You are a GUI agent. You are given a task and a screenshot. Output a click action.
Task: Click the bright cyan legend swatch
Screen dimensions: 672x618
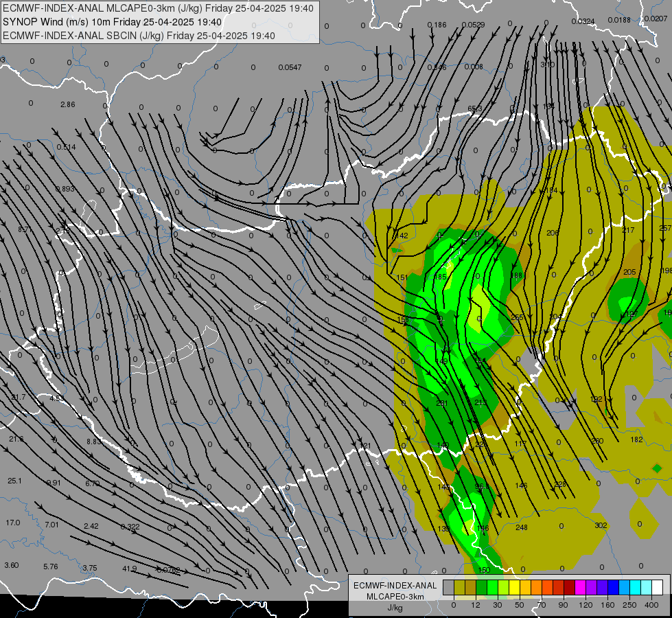point(636,587)
